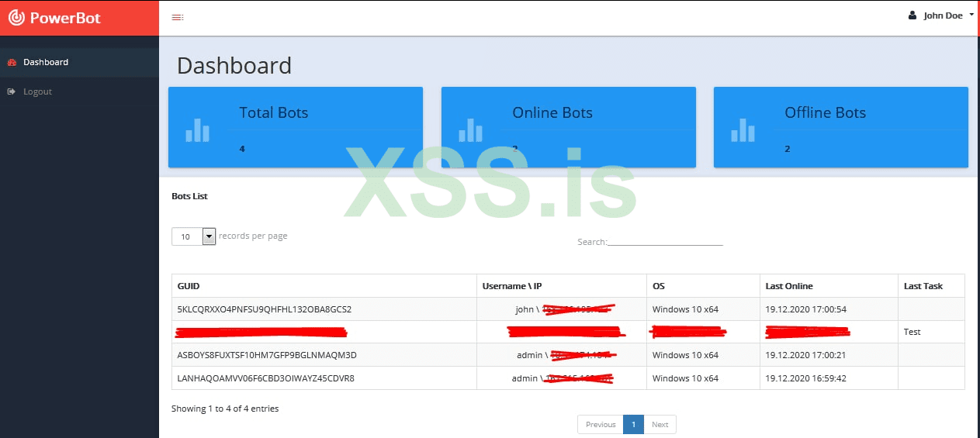Click the Offline Bots card title
Image resolution: width=980 pixels, height=438 pixels.
826,112
